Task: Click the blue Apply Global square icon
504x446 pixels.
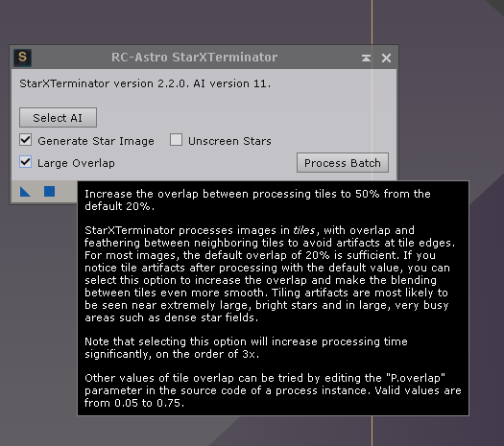Action: click(x=50, y=192)
